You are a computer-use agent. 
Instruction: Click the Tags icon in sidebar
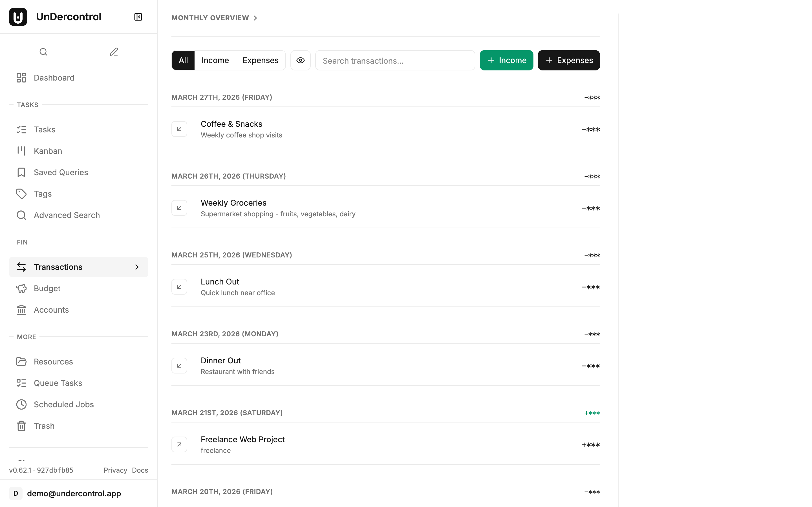coord(21,194)
